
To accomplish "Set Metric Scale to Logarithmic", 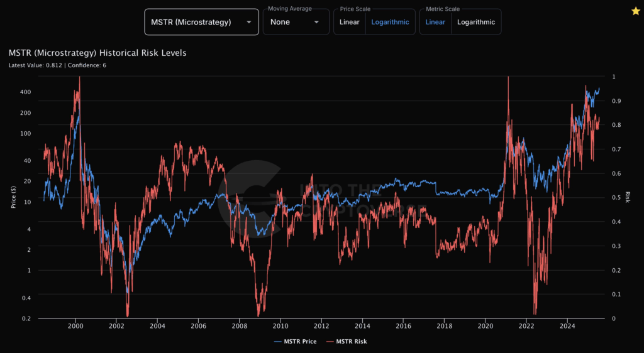I will [x=476, y=22].
